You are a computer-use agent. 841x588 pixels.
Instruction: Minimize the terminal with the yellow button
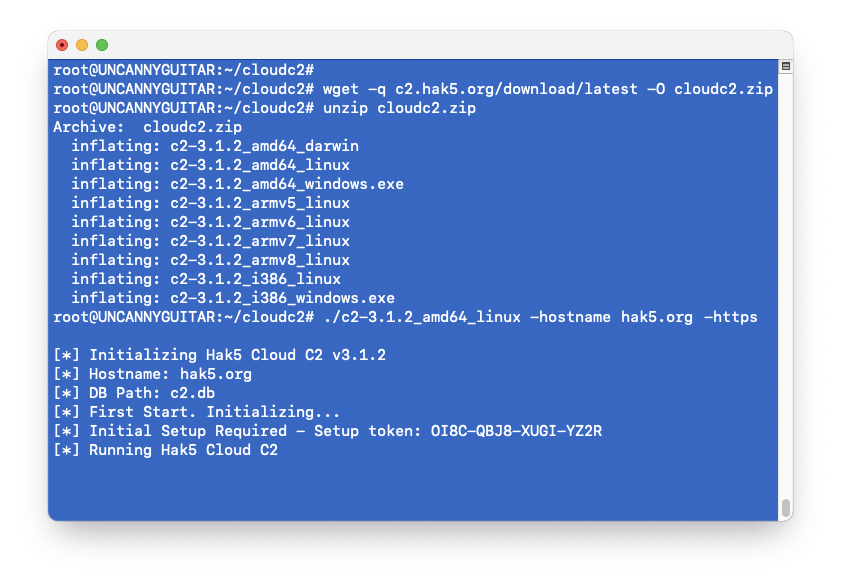pyautogui.click(x=82, y=45)
